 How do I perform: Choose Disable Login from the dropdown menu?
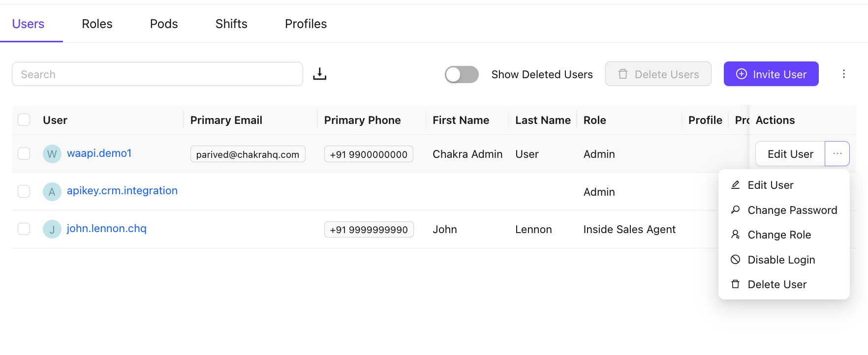pyautogui.click(x=784, y=260)
